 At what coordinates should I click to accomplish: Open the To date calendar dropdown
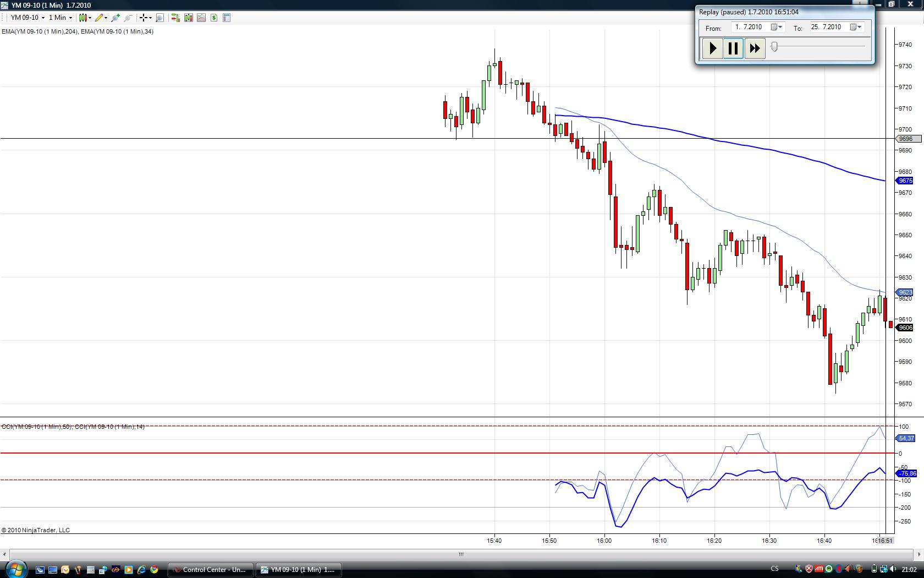(x=856, y=27)
